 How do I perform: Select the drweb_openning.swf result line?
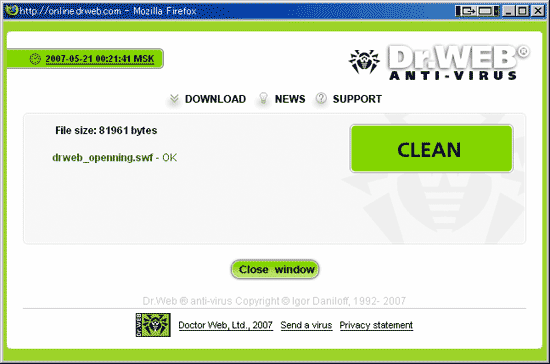pos(115,158)
